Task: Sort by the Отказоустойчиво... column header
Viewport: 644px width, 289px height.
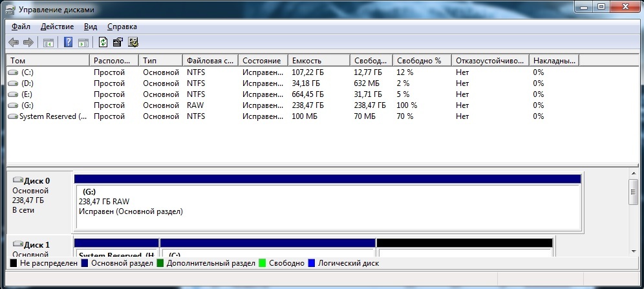Action: 490,60
